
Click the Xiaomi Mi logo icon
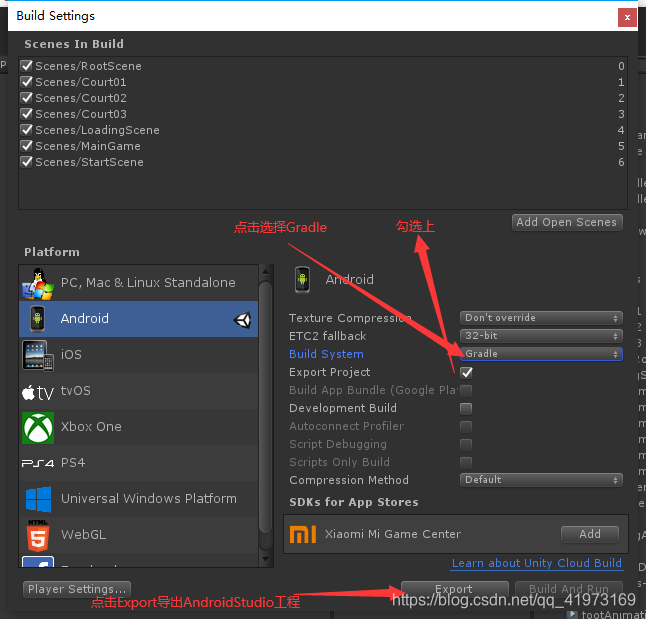pos(303,534)
